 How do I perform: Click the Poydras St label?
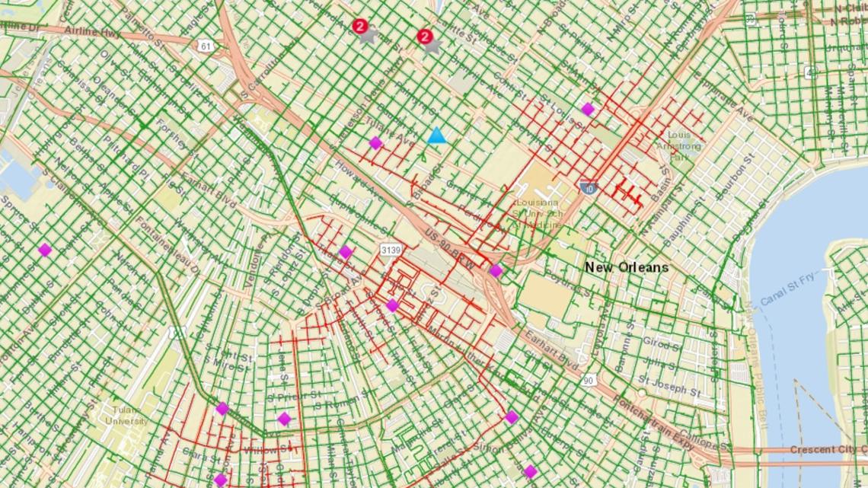(x=570, y=284)
